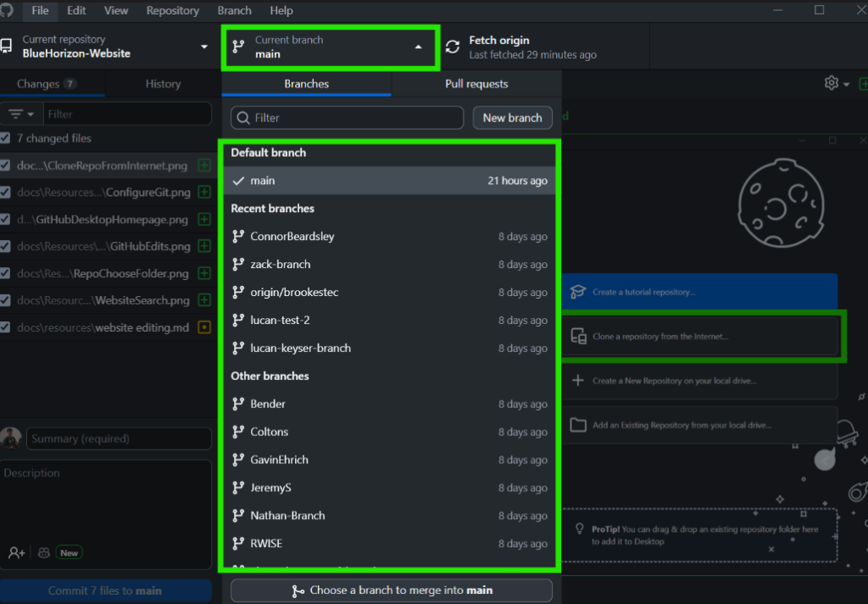Click the branch icon beside RWISE
This screenshot has width=868, height=604.
238,544
